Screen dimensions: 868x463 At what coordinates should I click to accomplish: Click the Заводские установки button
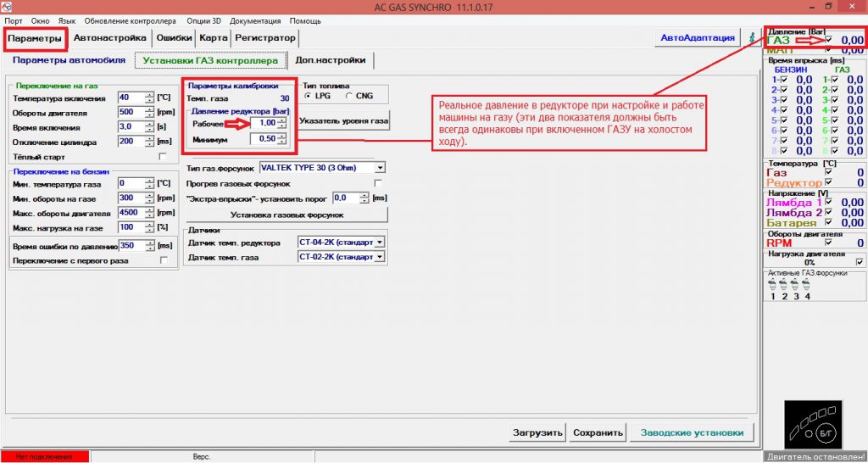click(x=692, y=432)
